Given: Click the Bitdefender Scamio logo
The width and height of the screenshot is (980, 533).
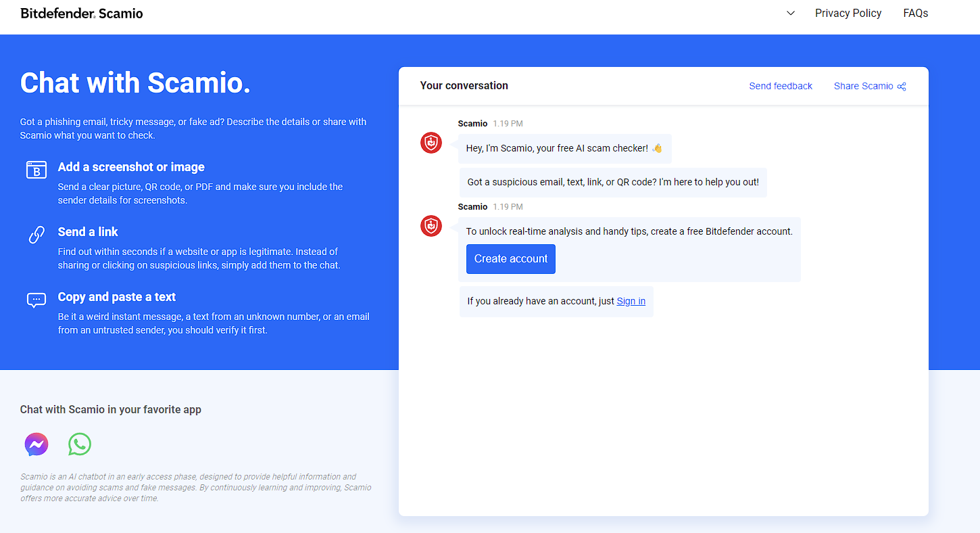Looking at the screenshot, I should coord(82,14).
